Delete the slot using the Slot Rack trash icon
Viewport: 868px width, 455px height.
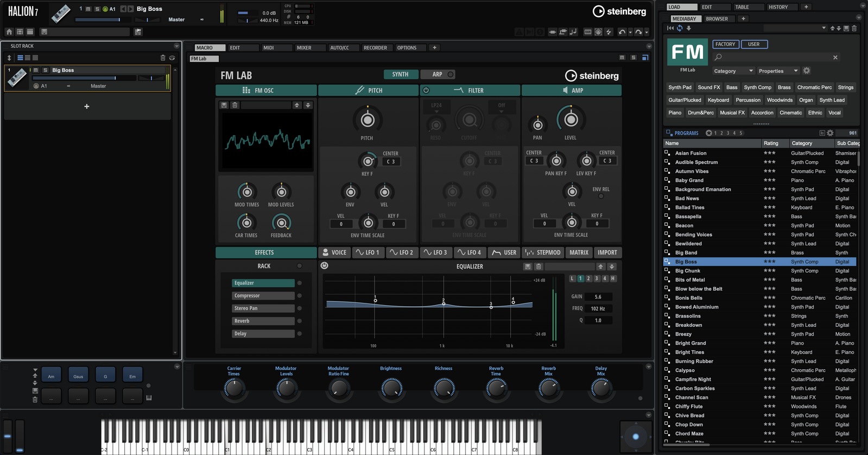(x=163, y=58)
